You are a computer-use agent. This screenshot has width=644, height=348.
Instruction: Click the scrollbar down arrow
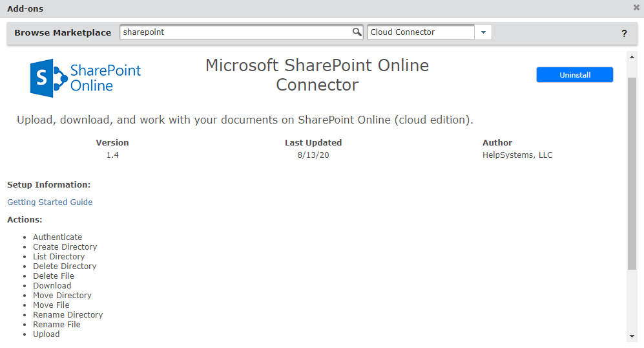(x=632, y=336)
